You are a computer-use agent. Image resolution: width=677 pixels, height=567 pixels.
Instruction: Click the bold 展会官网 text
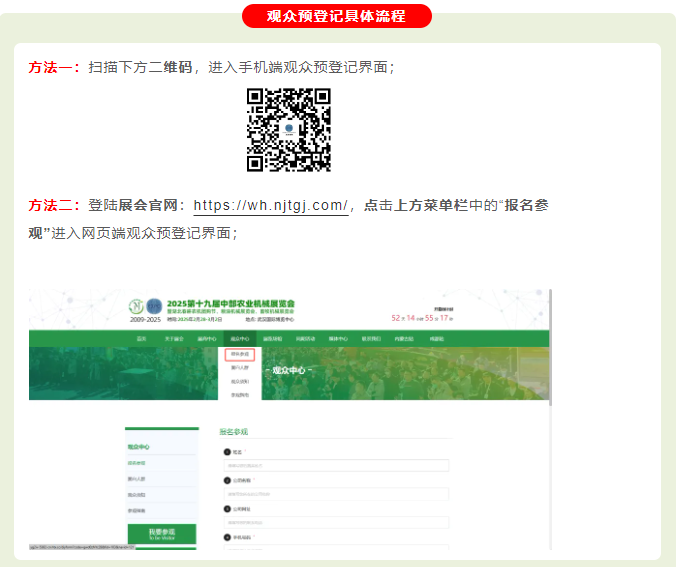point(147,206)
